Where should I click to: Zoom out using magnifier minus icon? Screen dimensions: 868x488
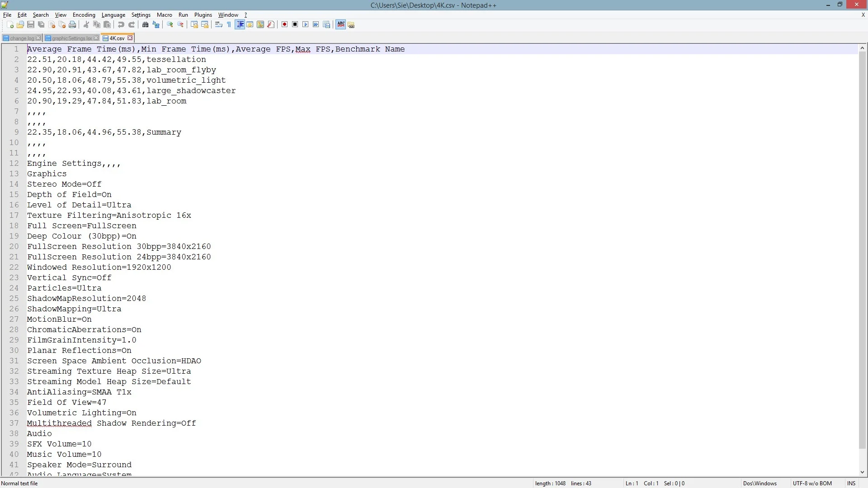tap(180, 25)
